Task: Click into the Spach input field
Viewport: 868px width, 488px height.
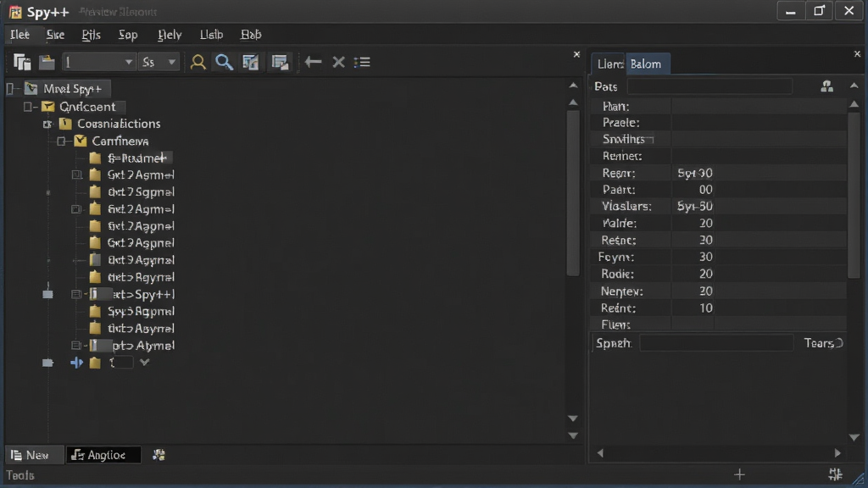Action: click(716, 343)
